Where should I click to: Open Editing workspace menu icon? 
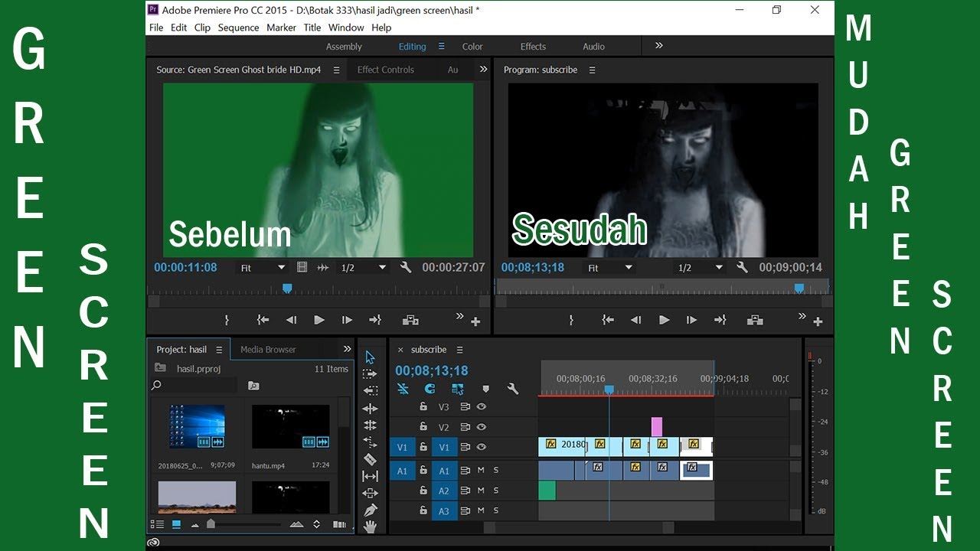tap(441, 46)
